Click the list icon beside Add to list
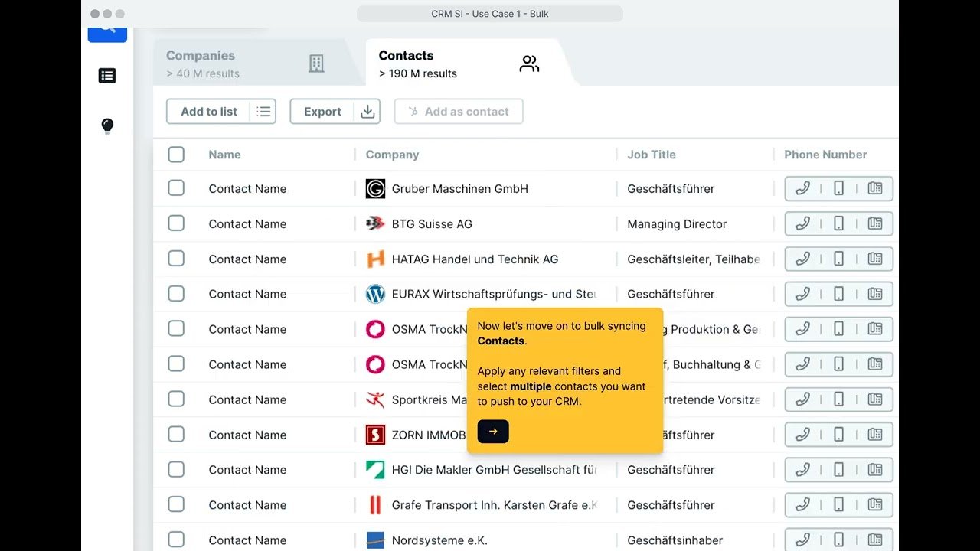 [x=263, y=112]
